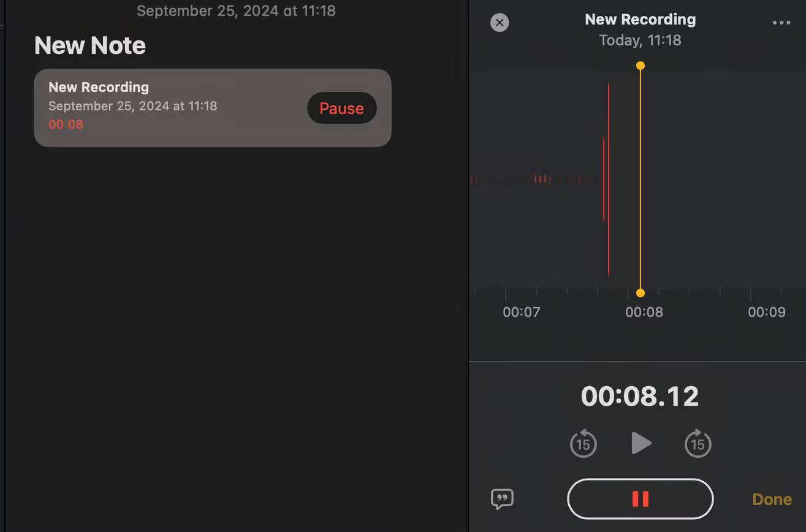Show transcript via speech bubble icon
The height and width of the screenshot is (532, 806).
502,499
